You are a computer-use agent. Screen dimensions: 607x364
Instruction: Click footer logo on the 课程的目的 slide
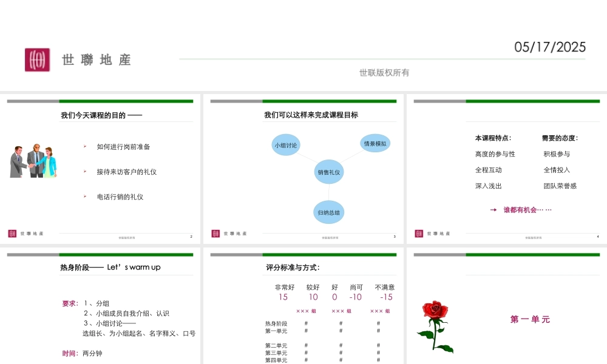(12, 234)
